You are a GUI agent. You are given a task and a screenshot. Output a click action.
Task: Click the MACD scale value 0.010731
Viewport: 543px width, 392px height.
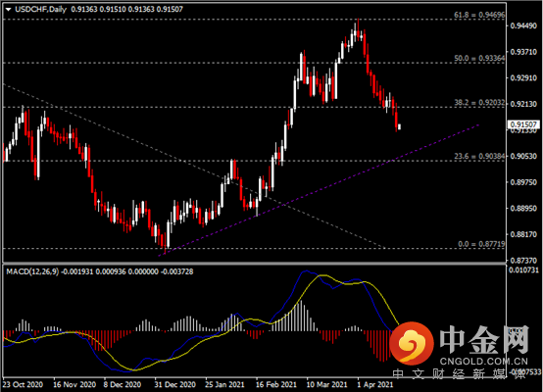pyautogui.click(x=524, y=270)
